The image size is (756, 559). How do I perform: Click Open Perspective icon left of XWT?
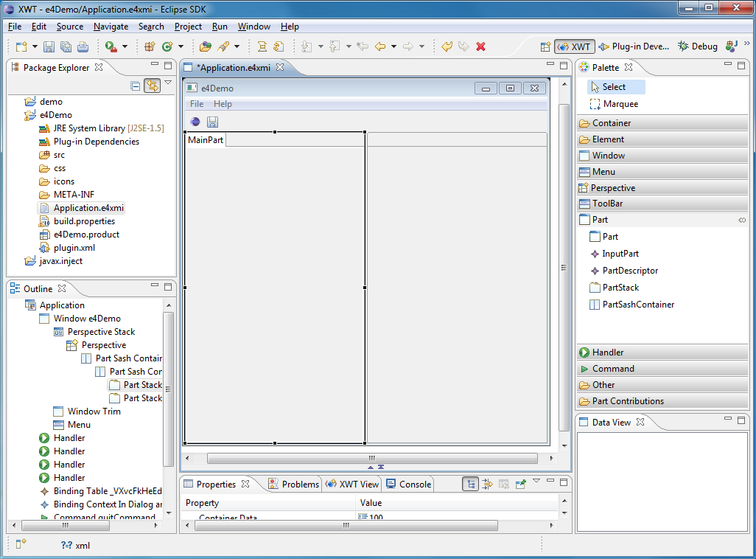(545, 46)
